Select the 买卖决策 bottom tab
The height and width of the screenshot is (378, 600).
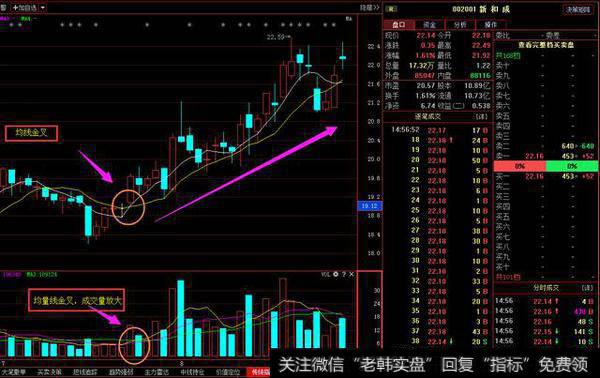click(50, 372)
